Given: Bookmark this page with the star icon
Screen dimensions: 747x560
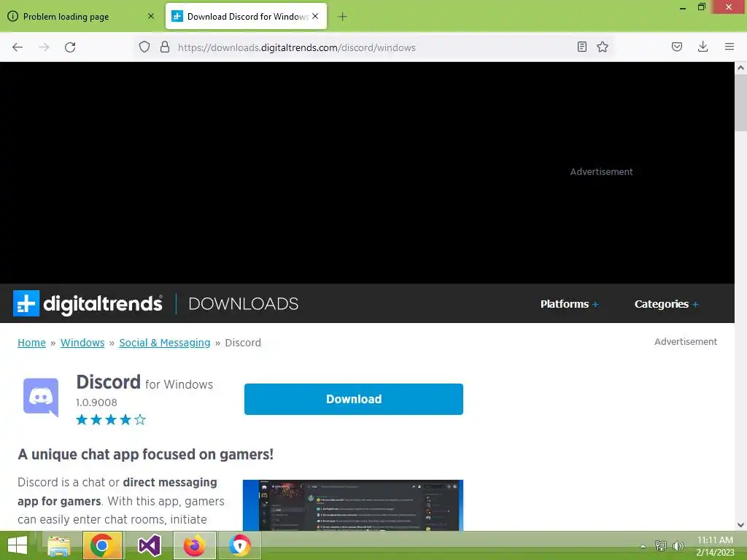Looking at the screenshot, I should click(x=603, y=47).
